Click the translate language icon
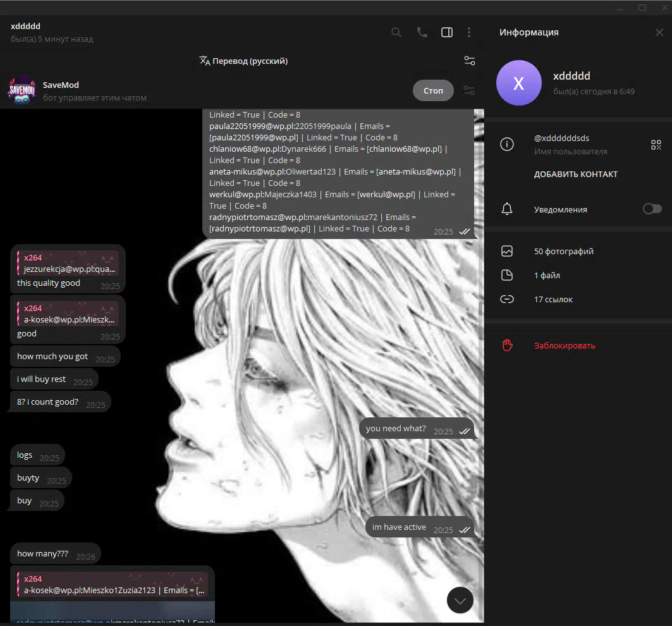Image resolution: width=672 pixels, height=626 pixels. [x=204, y=61]
